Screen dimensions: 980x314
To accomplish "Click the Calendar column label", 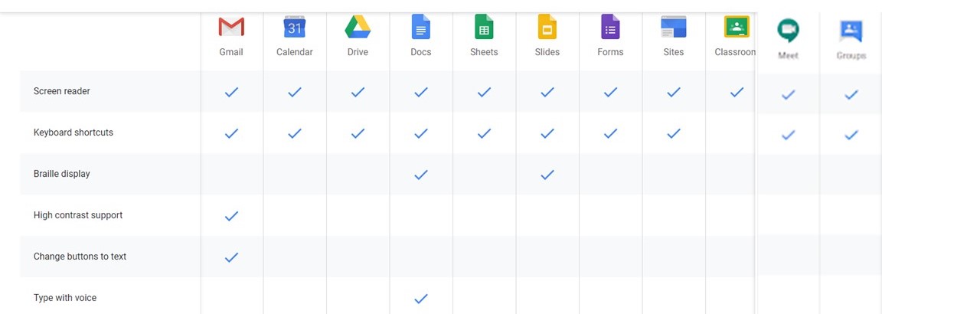I will click(x=295, y=52).
